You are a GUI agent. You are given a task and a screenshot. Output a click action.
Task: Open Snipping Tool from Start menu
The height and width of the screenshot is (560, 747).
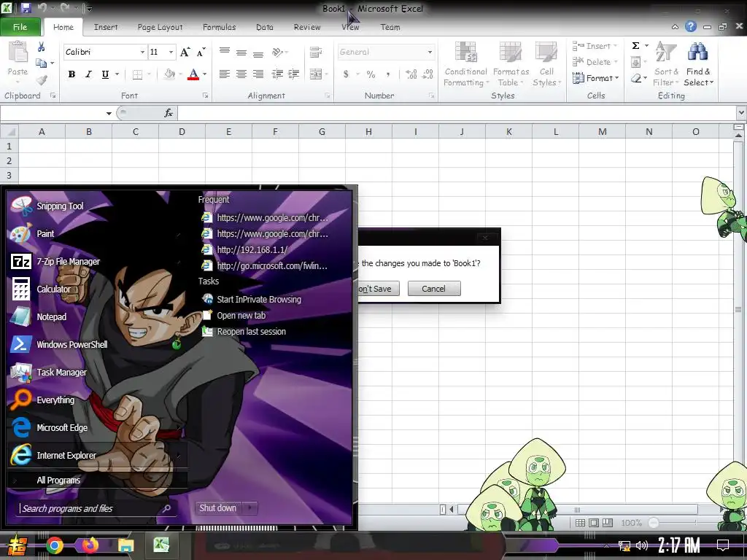[47, 206]
